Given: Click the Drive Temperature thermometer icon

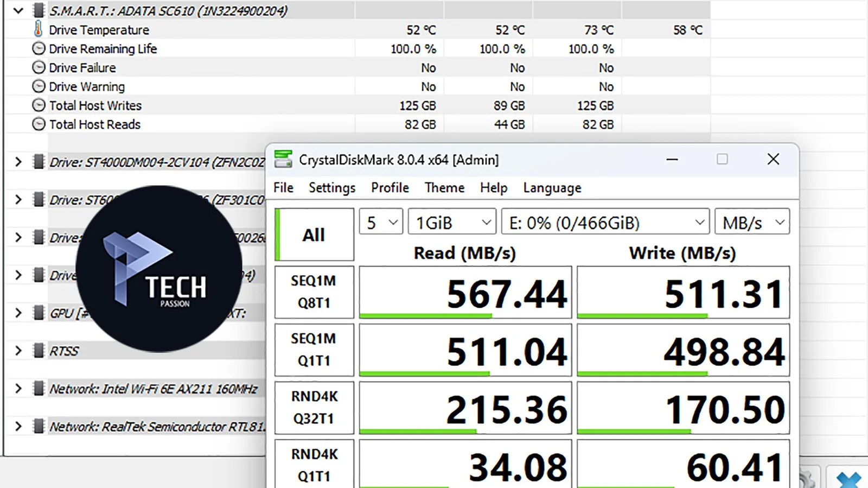Looking at the screenshot, I should click(x=38, y=29).
